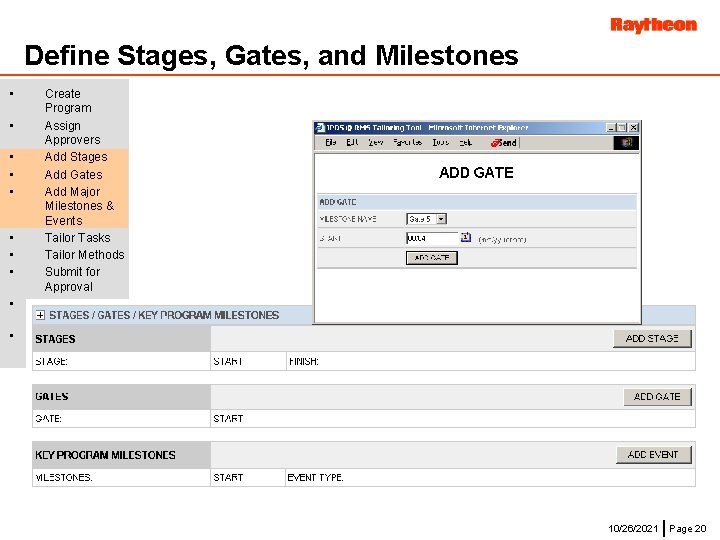Select 'Tailor Tasks' in the sidebar
Screen dimensions: 720x540
(78, 238)
